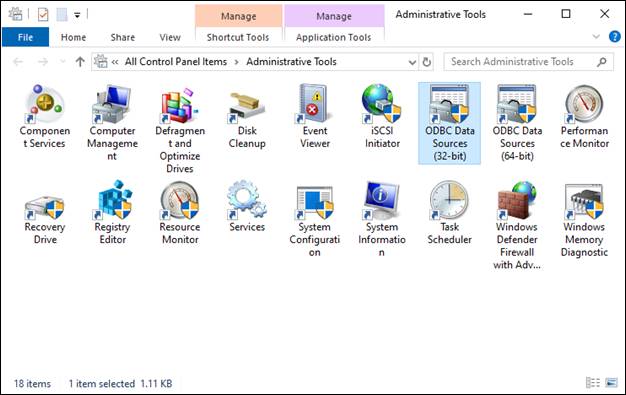
Task: Select the Component Services shortcut icon
Action: [x=44, y=103]
